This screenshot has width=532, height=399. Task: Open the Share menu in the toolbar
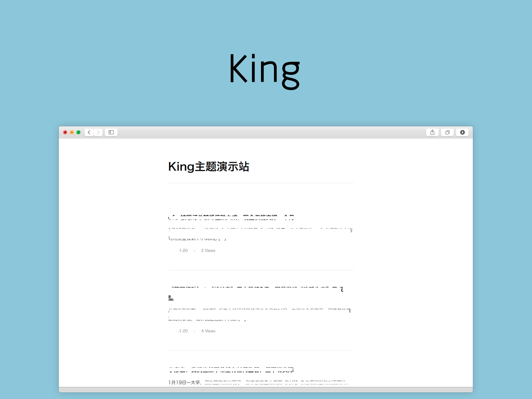433,132
